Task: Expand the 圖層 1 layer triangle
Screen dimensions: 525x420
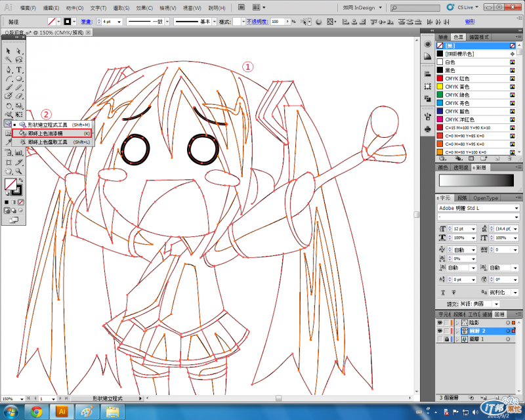Action: [457, 339]
